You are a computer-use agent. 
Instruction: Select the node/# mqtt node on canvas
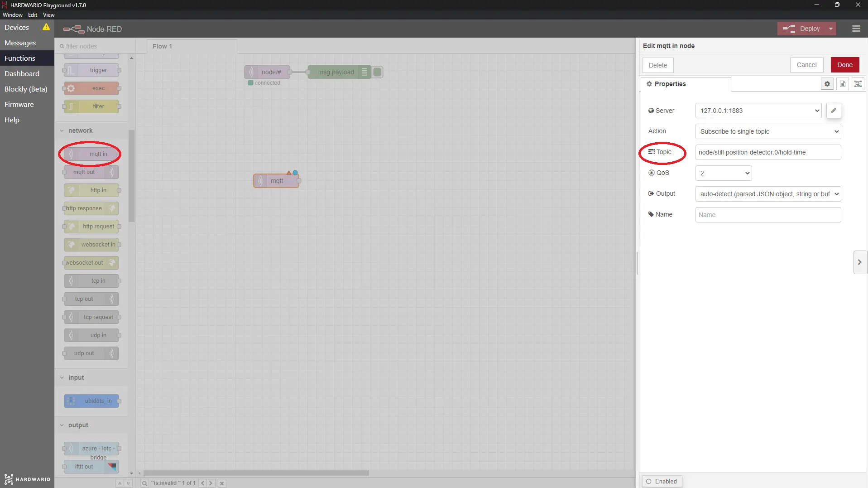click(267, 72)
